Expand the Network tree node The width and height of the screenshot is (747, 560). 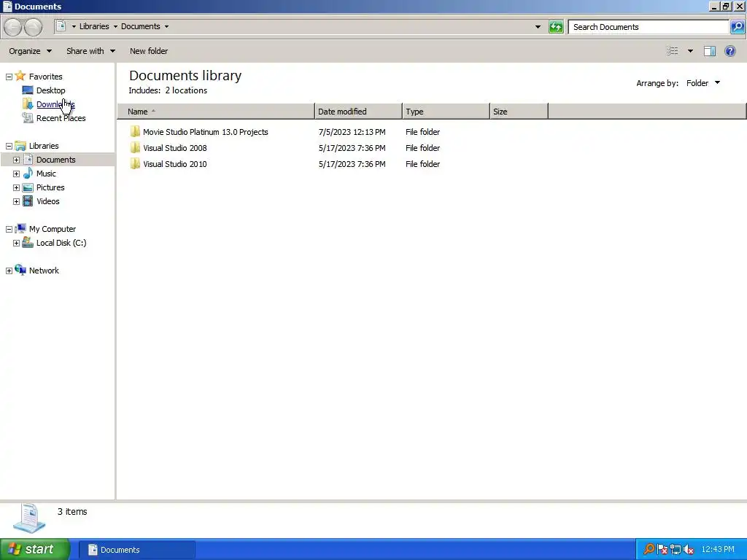[x=9, y=271]
